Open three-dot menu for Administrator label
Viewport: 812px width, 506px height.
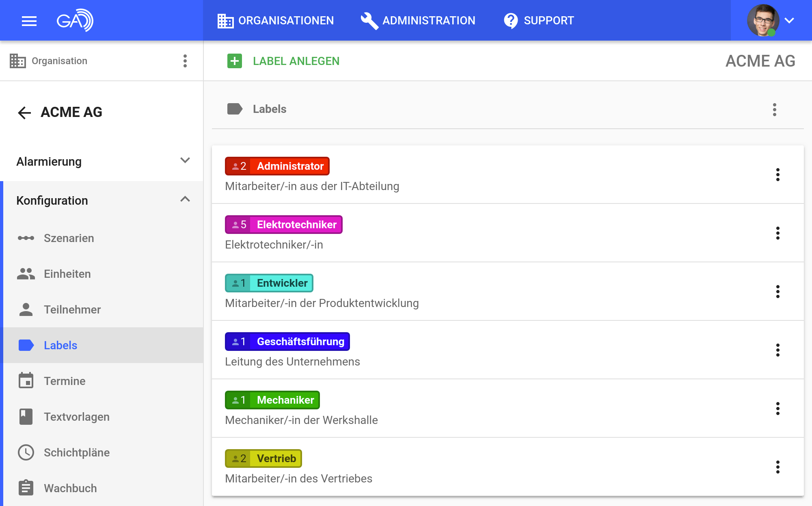coord(777,175)
